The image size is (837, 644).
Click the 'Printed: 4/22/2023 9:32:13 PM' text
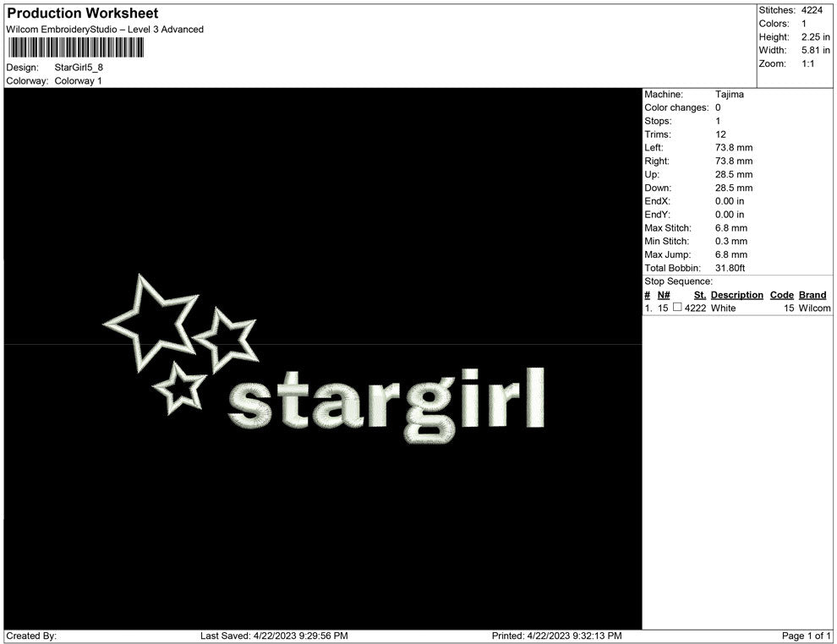[x=557, y=636]
